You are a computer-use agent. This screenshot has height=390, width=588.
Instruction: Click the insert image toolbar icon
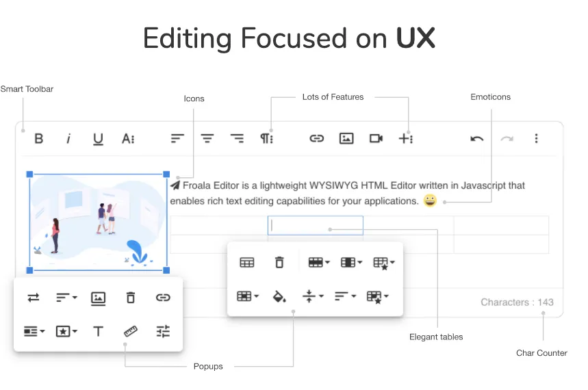(x=346, y=138)
